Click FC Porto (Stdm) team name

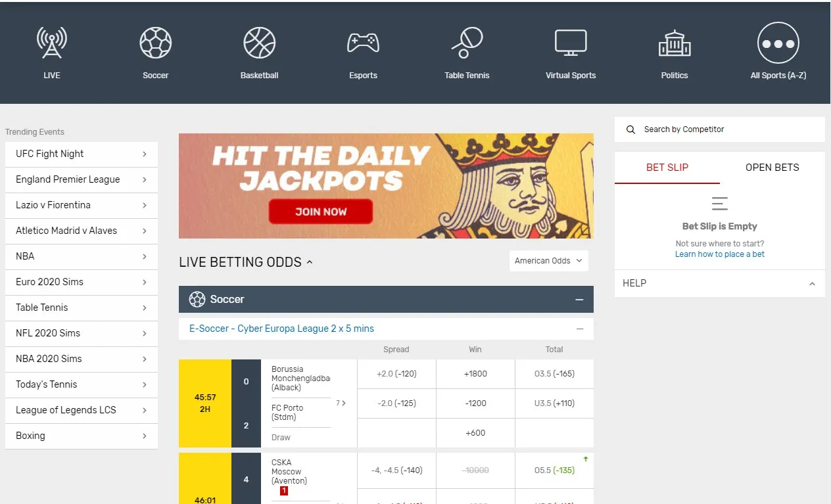coord(287,413)
